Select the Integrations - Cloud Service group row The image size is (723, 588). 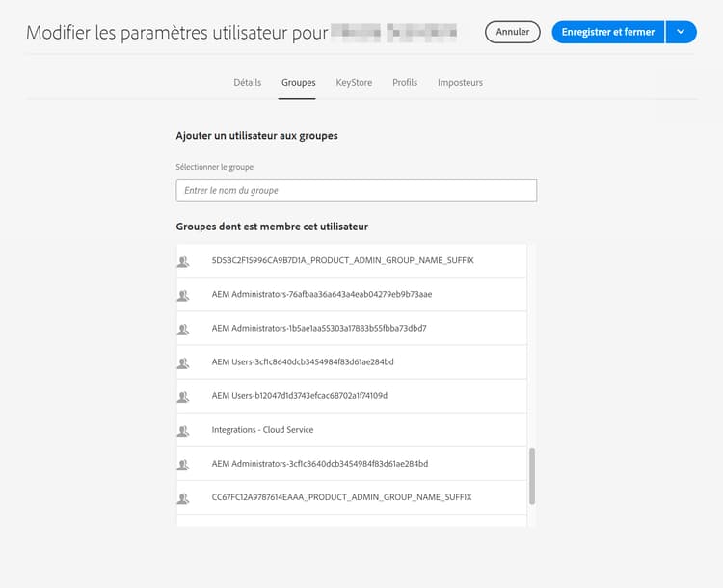pos(351,430)
